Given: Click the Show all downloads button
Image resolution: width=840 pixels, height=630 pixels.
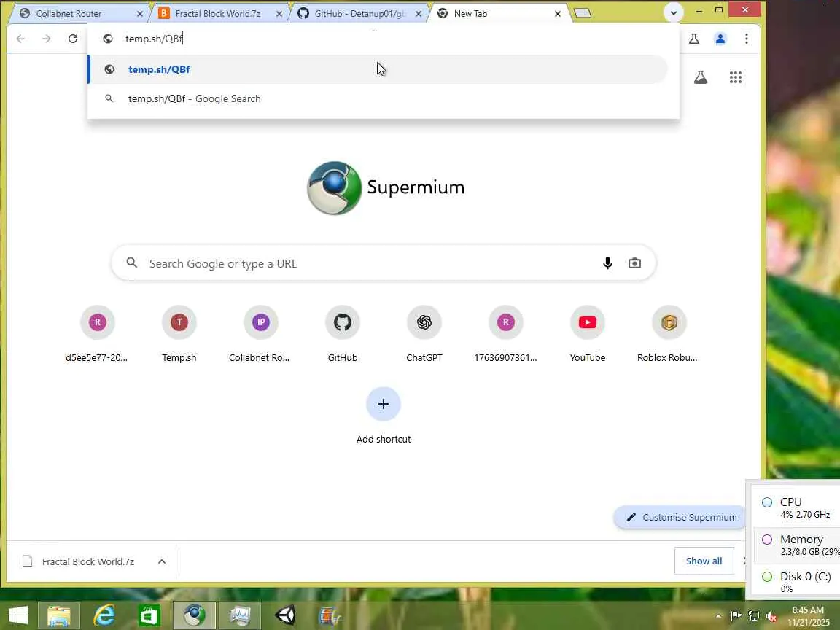Looking at the screenshot, I should 704,561.
